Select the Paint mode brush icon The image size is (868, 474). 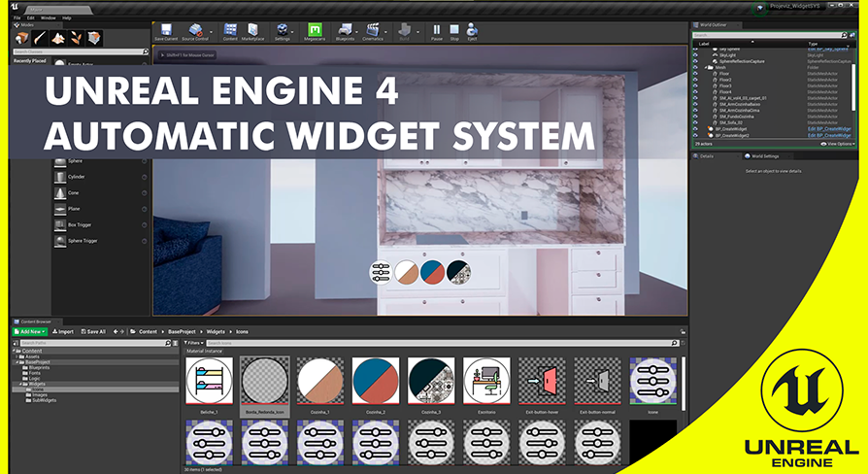[40, 38]
